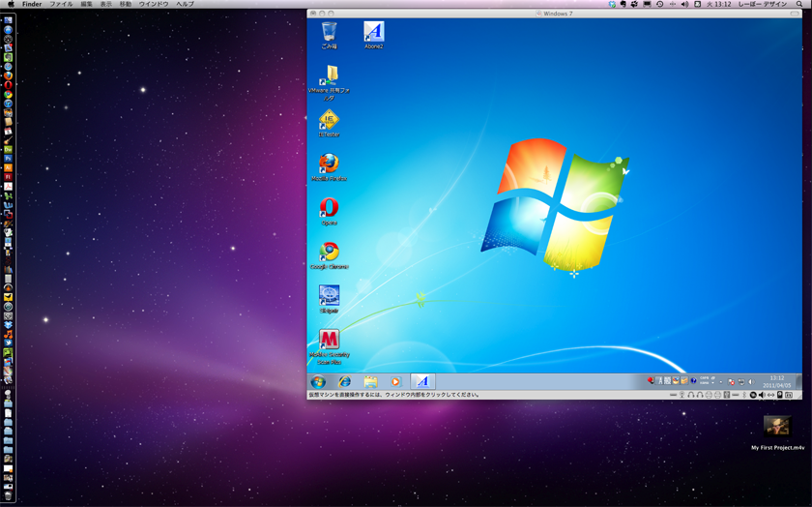Select the Abone2 running app in the taskbar
This screenshot has height=507, width=812.
click(x=422, y=381)
